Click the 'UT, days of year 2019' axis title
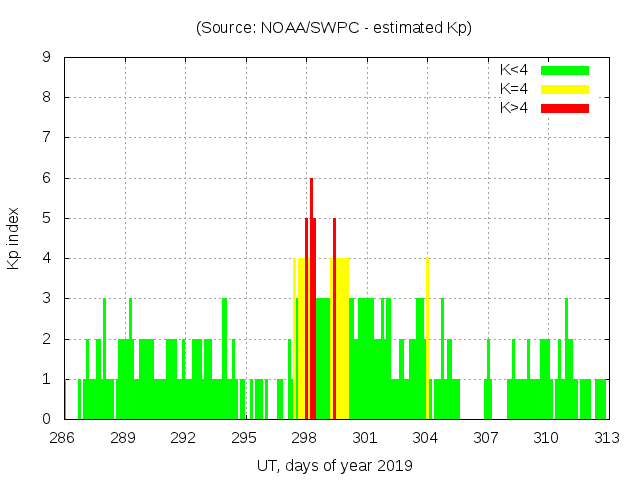The width and height of the screenshot is (640, 480). (334, 465)
